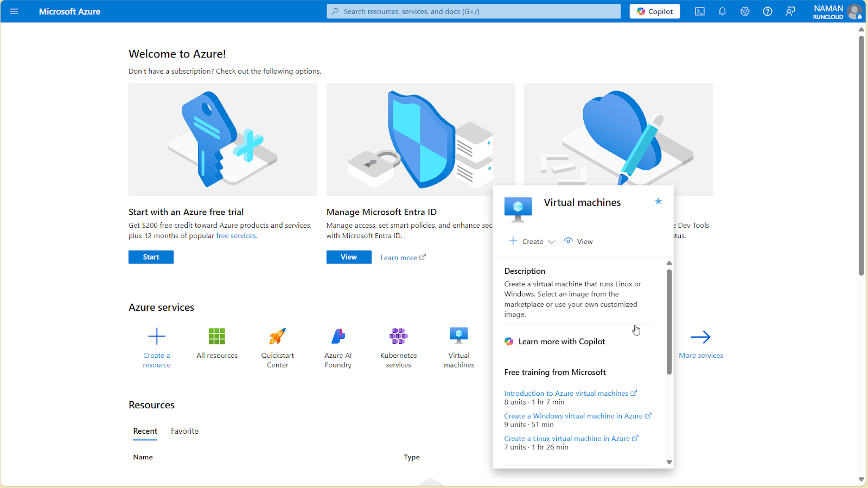This screenshot has width=868, height=488.
Task: Click the feedback icon in header
Action: [790, 11]
